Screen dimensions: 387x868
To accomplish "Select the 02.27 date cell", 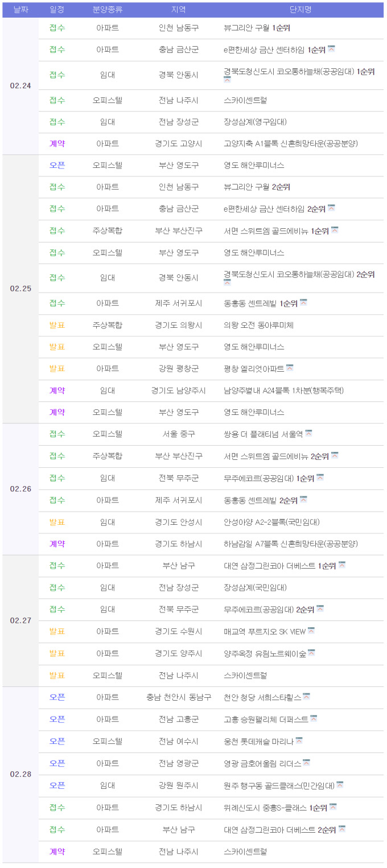I will 20,620.
